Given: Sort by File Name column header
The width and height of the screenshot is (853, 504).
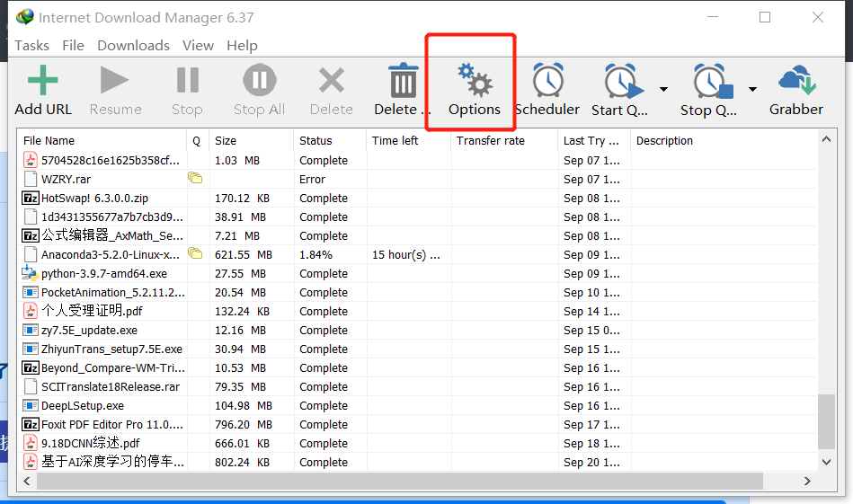Looking at the screenshot, I should (x=102, y=141).
